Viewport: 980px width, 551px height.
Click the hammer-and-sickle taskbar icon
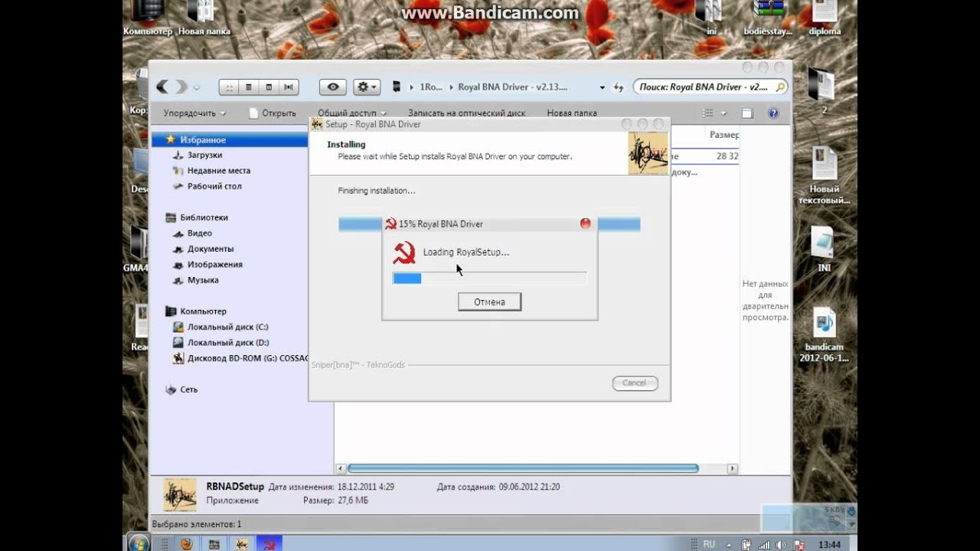coord(269,544)
